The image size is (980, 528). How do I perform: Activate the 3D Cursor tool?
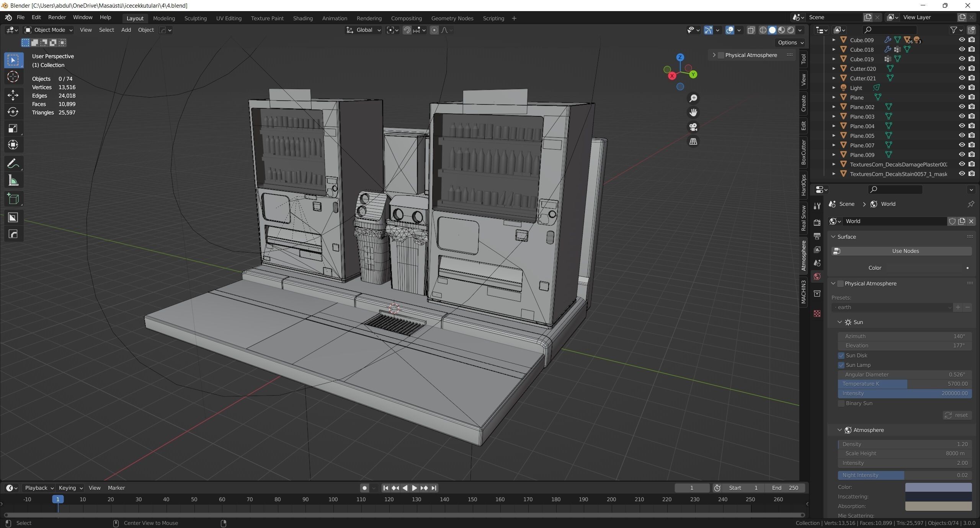[x=13, y=77]
